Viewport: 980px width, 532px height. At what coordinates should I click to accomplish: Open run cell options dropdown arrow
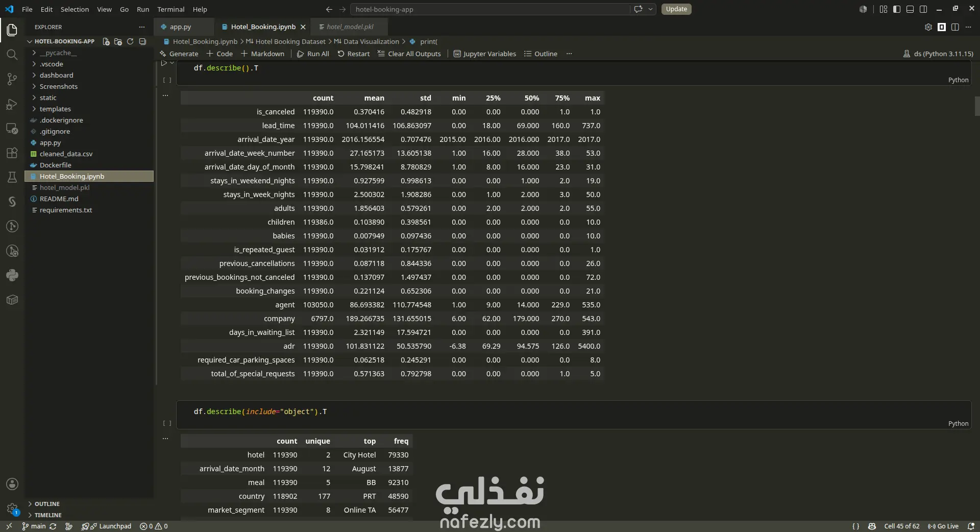coord(172,63)
